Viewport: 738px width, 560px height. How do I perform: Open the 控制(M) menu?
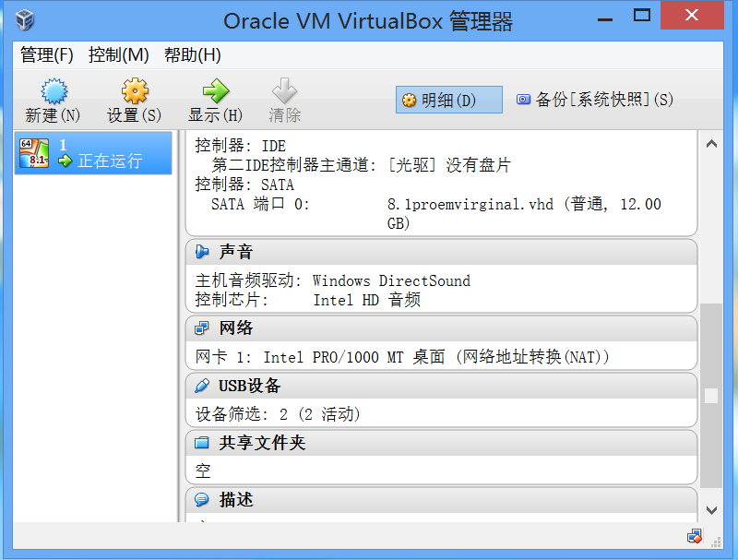pyautogui.click(x=119, y=55)
